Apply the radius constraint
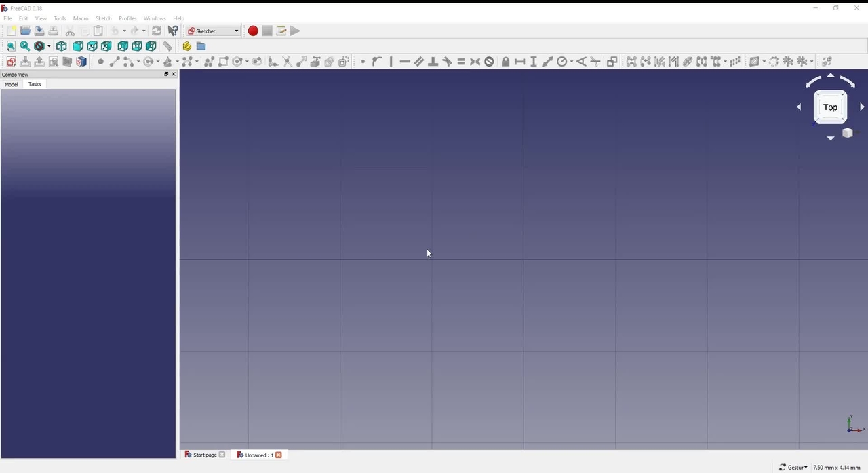Image resolution: width=868 pixels, height=473 pixels. pos(562,62)
